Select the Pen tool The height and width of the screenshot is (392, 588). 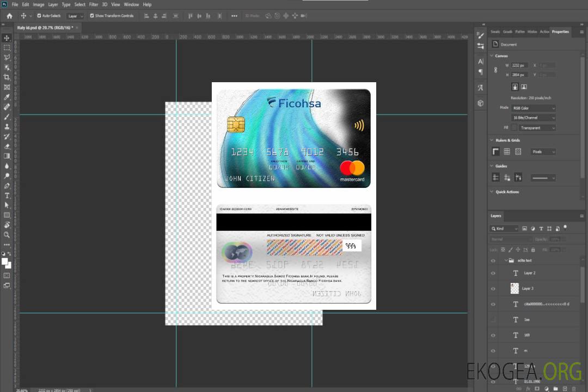pyautogui.click(x=7, y=186)
